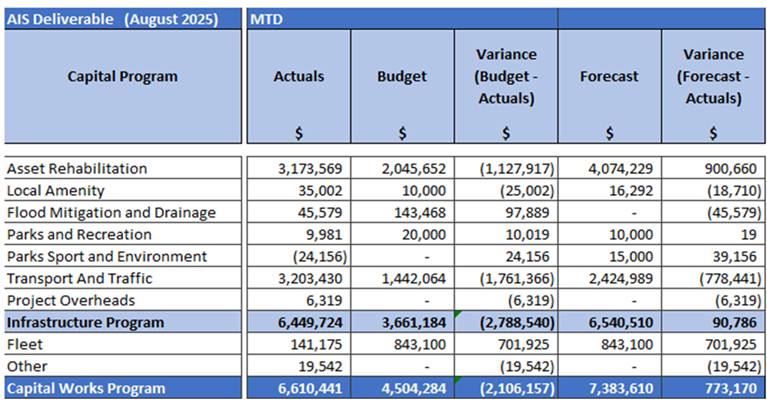The image size is (767, 403).
Task: Select the Parks and Recreation row label
Action: [123, 234]
